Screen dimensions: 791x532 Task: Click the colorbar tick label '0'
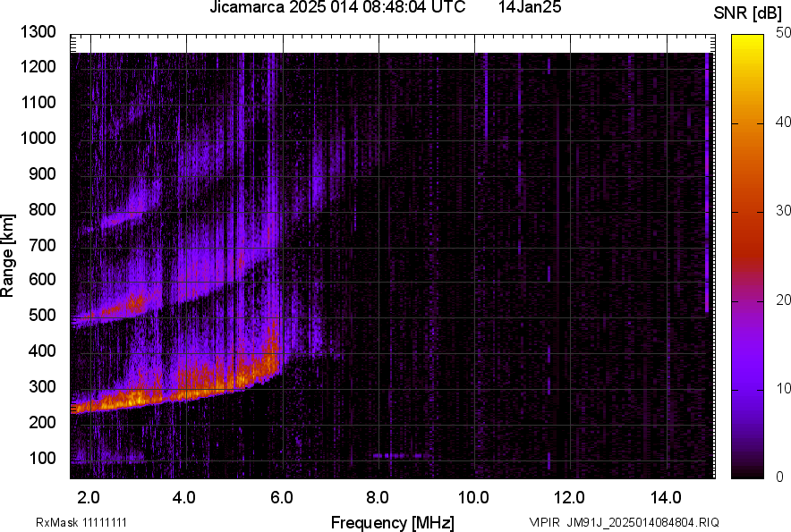(780, 477)
